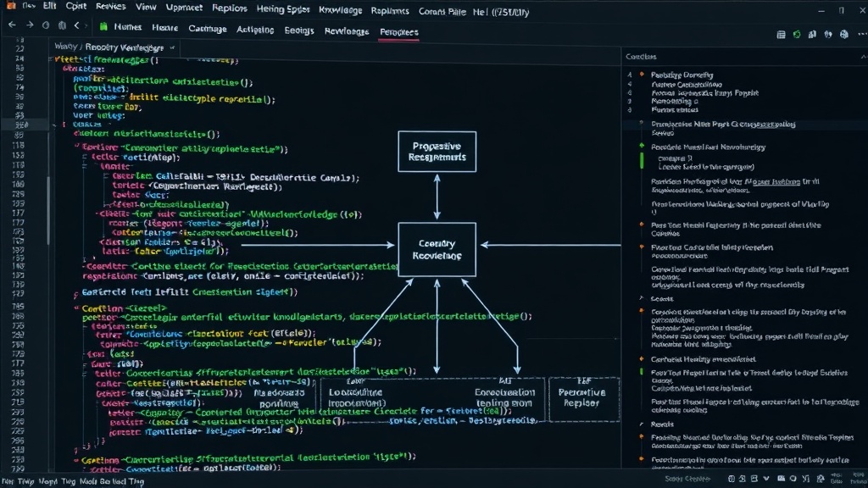This screenshot has height=488, width=868.
Task: Click the orange app icon in menu bar
Action: point(10,6)
